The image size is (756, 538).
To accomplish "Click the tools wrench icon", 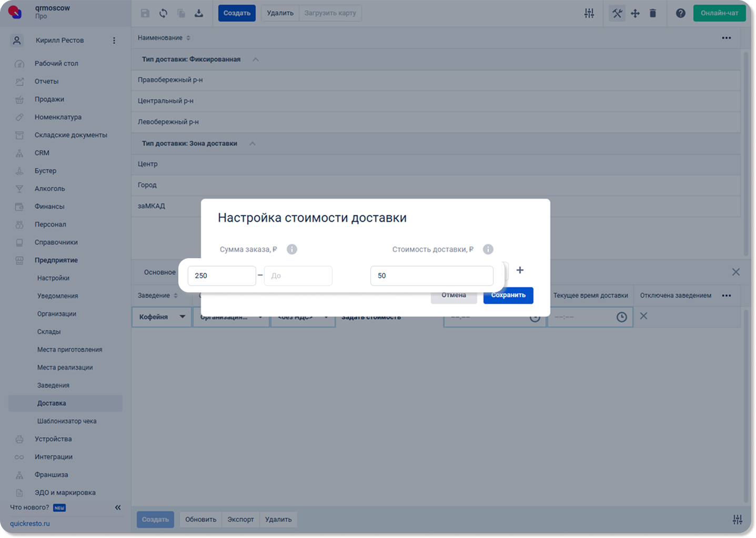I will coord(617,13).
